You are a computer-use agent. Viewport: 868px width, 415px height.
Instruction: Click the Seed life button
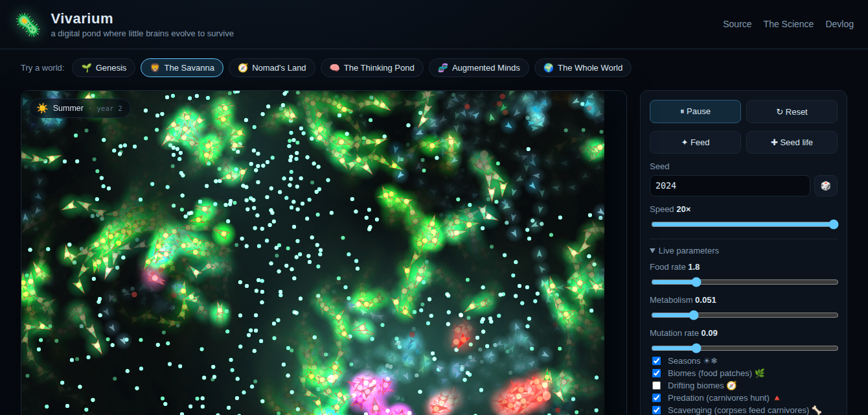(x=792, y=143)
